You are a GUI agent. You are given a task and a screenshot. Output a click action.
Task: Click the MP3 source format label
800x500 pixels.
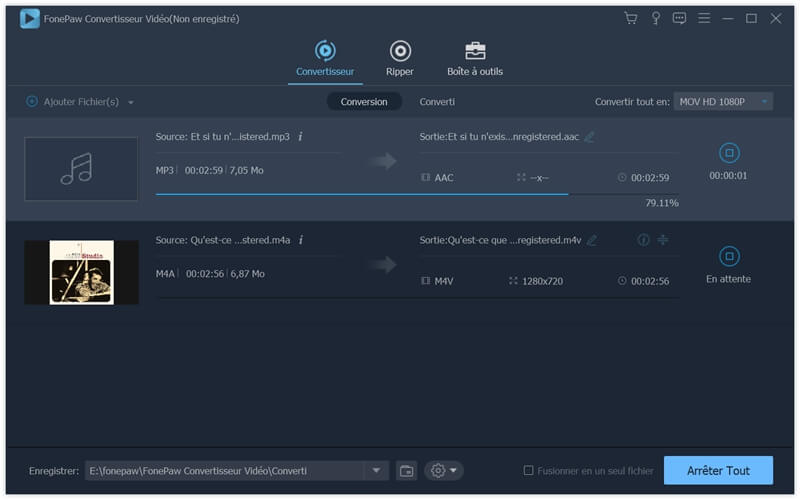pos(165,170)
